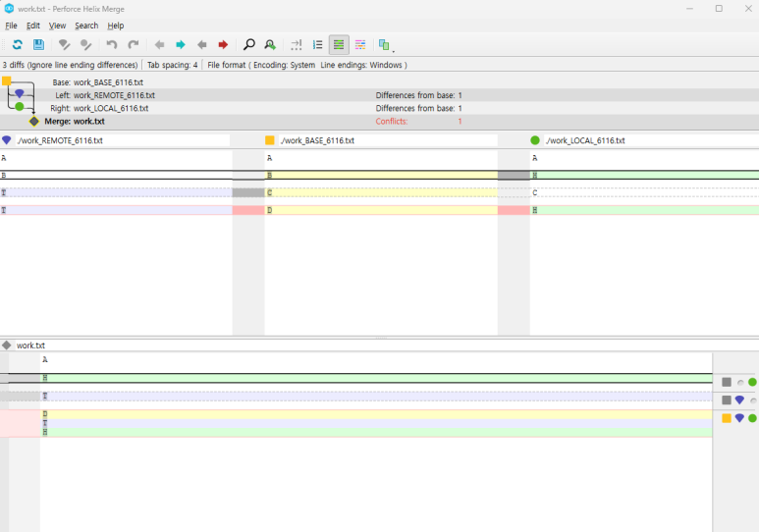759x532 pixels.
Task: Click blue left-file marker in diagram
Action: (20, 93)
